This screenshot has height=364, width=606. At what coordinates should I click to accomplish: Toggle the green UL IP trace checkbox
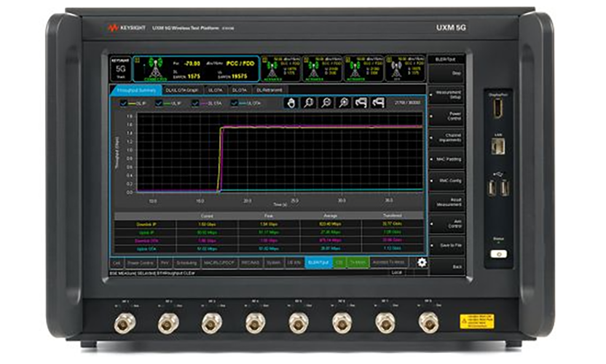[159, 103]
